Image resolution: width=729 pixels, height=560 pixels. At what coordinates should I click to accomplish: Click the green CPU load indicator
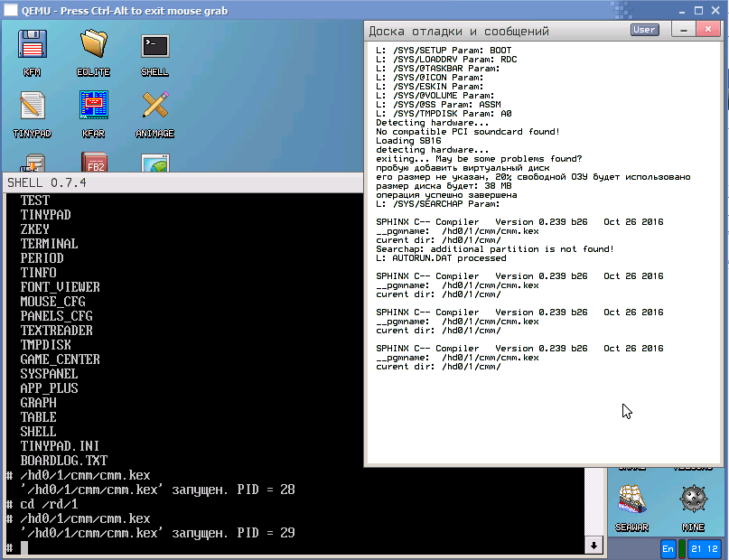click(x=683, y=548)
